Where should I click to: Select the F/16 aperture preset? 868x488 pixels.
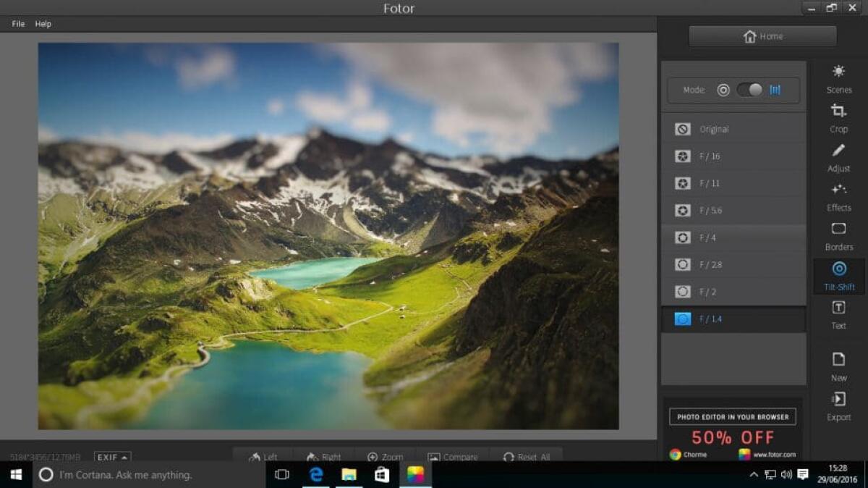click(733, 156)
